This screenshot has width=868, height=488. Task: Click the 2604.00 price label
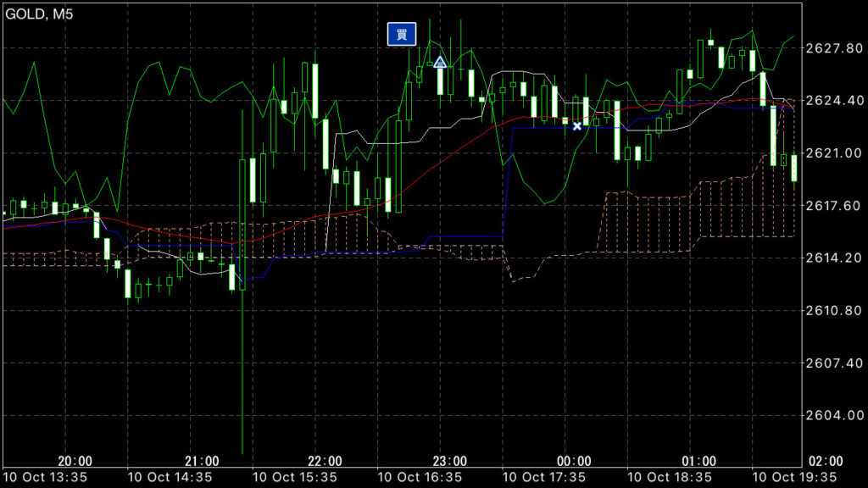pos(834,415)
